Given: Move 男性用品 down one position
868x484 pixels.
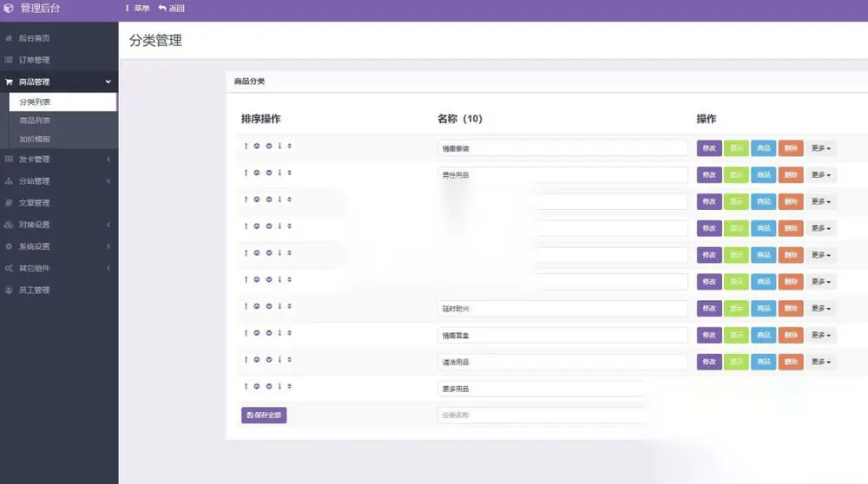Looking at the screenshot, I should 269,173.
